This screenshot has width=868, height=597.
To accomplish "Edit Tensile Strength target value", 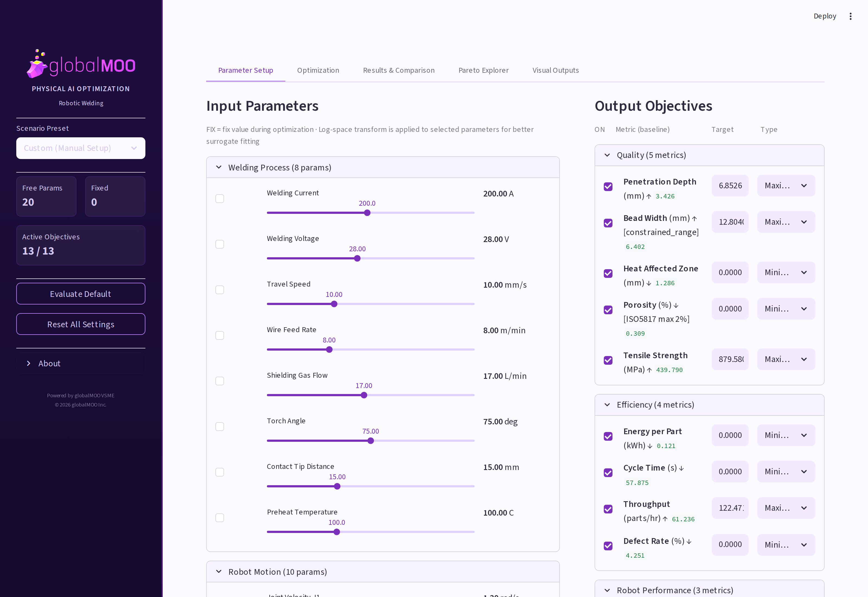I will click(730, 359).
